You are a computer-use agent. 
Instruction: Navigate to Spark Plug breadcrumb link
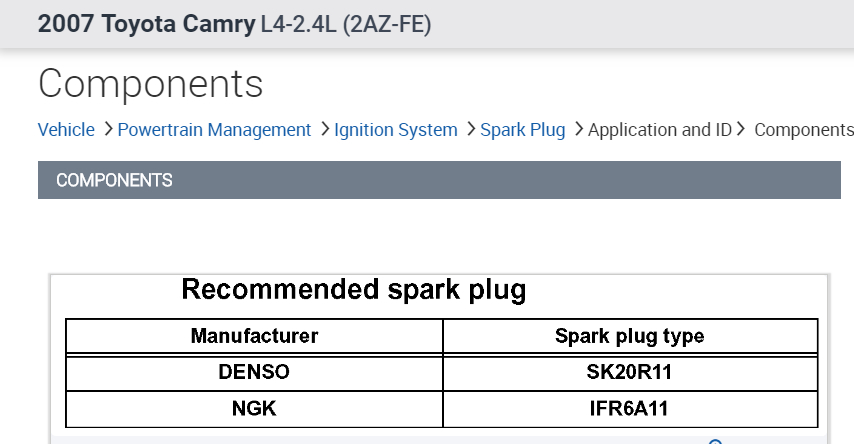click(522, 130)
